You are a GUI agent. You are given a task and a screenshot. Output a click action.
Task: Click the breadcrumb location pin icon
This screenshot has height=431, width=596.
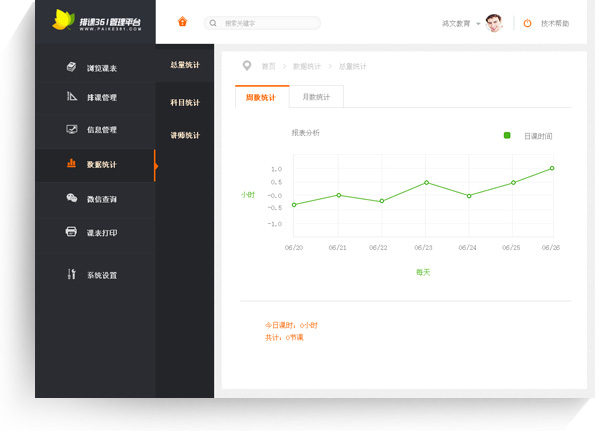[247, 66]
